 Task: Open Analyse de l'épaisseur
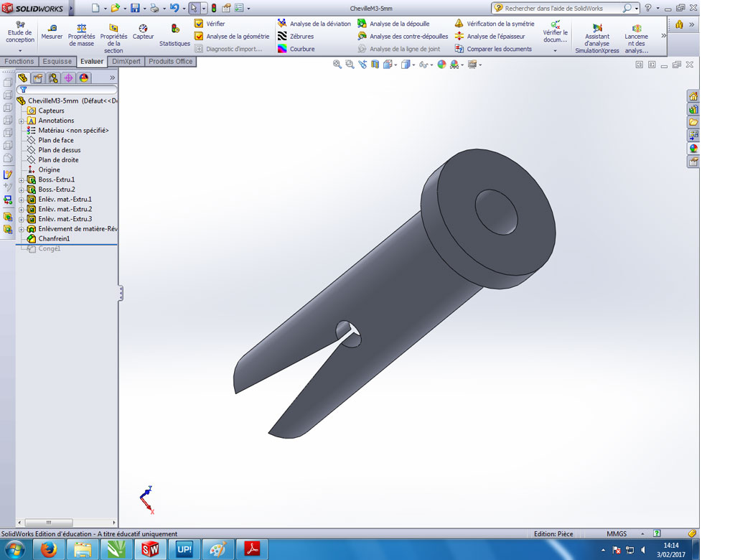click(490, 36)
